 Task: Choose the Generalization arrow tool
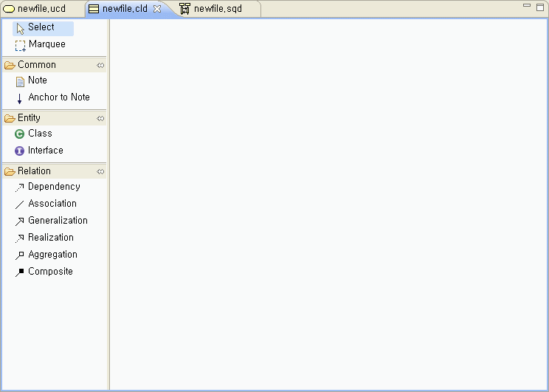click(57, 221)
